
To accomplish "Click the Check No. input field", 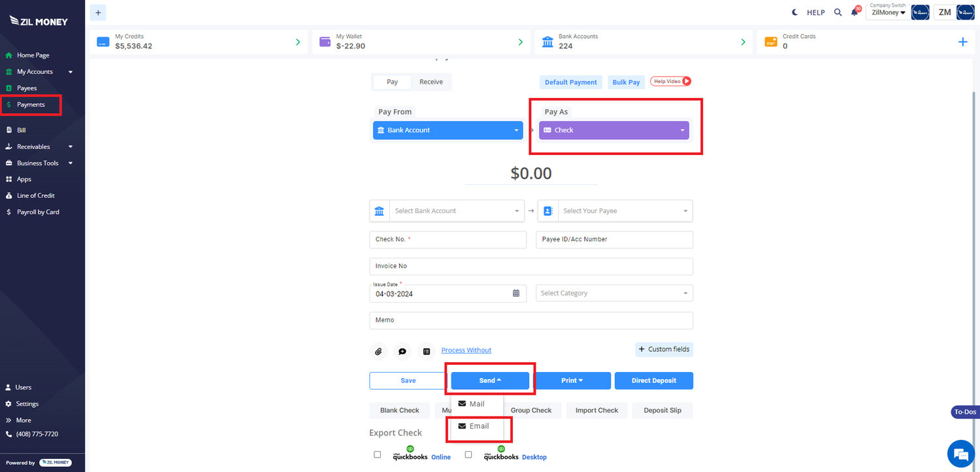I will (x=448, y=239).
